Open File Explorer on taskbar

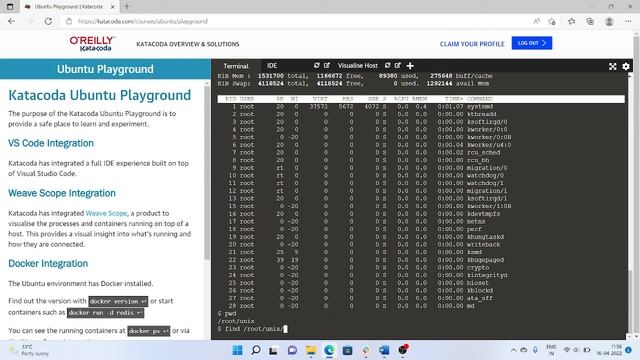[311, 350]
